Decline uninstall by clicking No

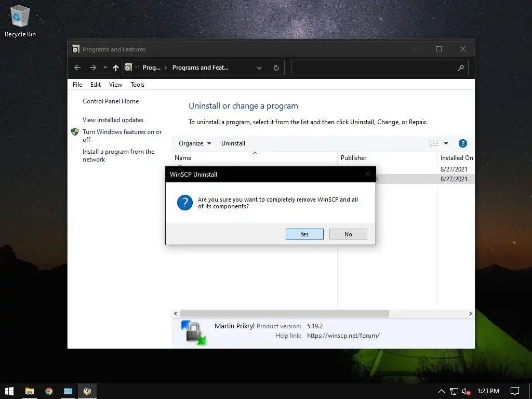click(x=348, y=234)
